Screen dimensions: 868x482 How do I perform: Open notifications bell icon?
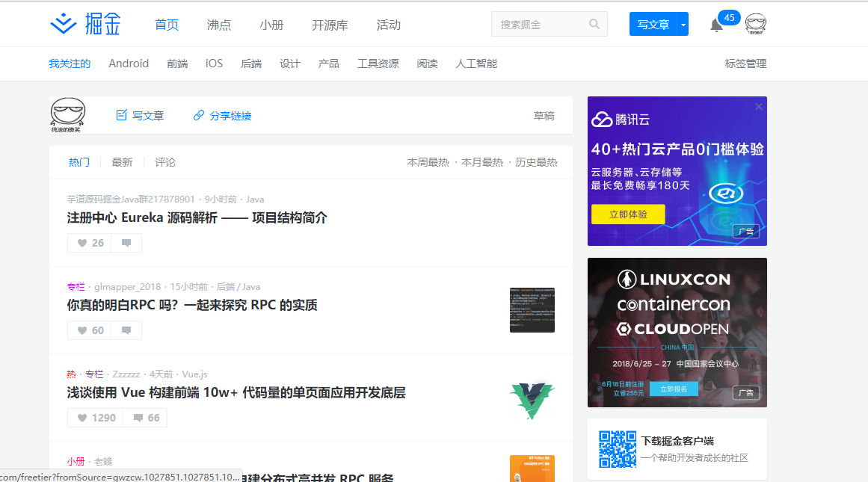[716, 25]
